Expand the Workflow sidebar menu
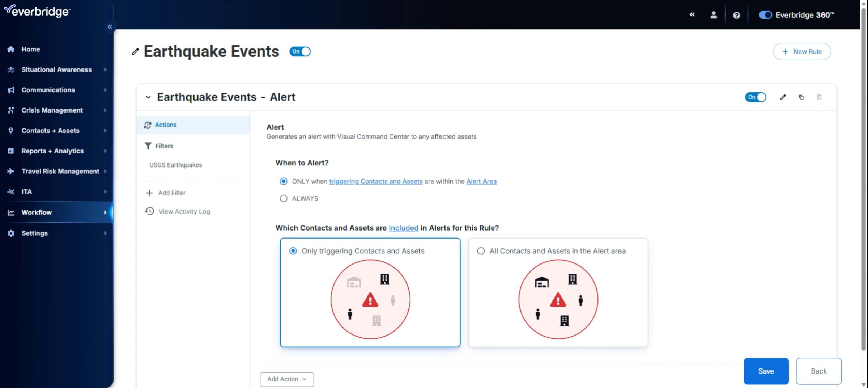The width and height of the screenshot is (868, 388). click(x=36, y=212)
